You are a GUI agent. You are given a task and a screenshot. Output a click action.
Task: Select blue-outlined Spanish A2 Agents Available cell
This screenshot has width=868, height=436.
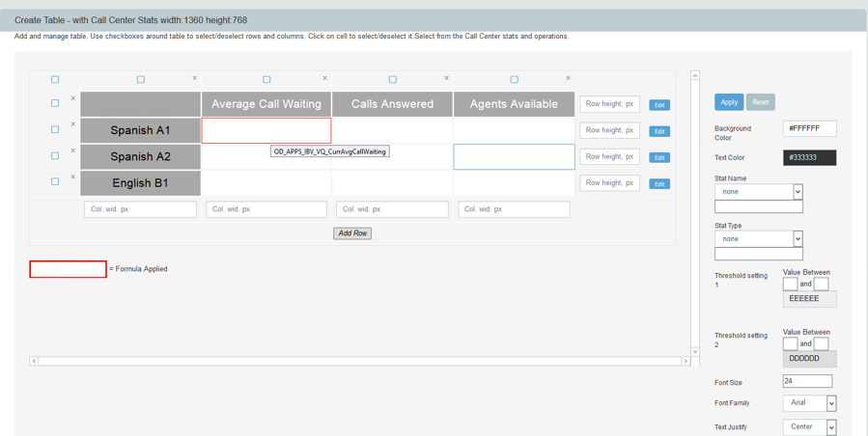514,156
